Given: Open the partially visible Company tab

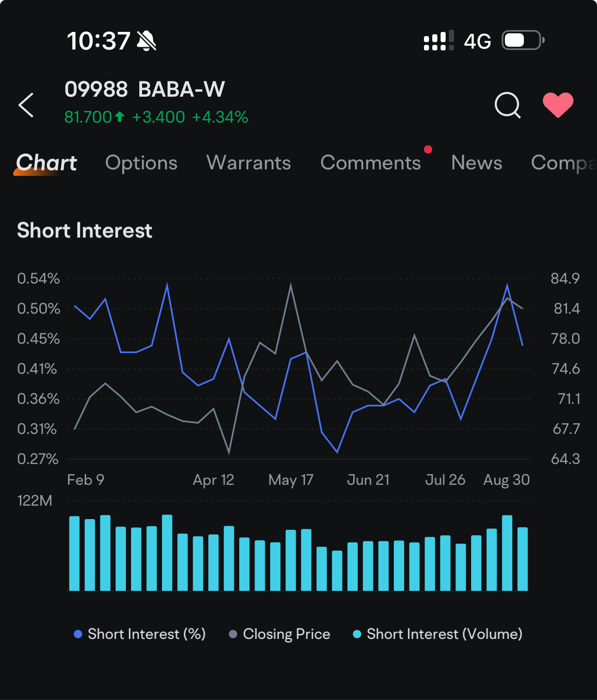Looking at the screenshot, I should (x=564, y=163).
